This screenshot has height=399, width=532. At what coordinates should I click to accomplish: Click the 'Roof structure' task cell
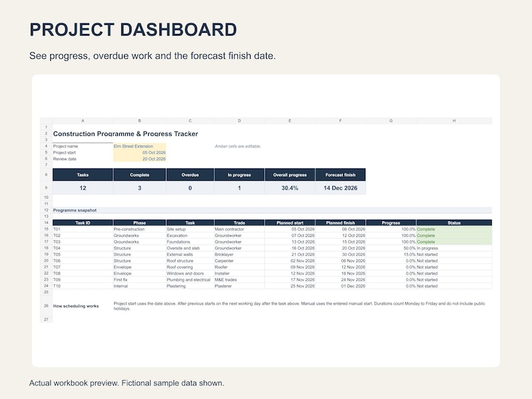tap(190, 260)
